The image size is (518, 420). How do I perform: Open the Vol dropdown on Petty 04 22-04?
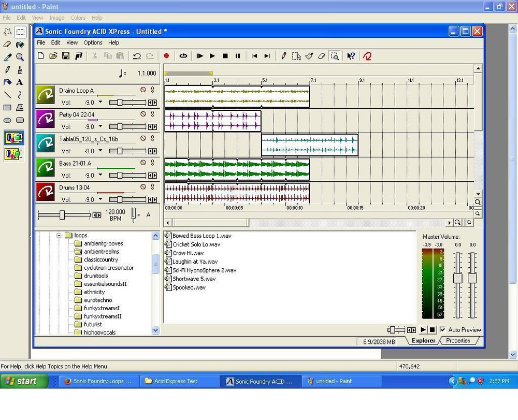coord(99,126)
